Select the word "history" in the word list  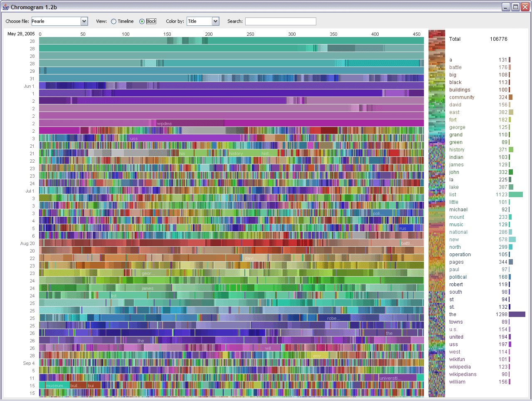pos(456,149)
